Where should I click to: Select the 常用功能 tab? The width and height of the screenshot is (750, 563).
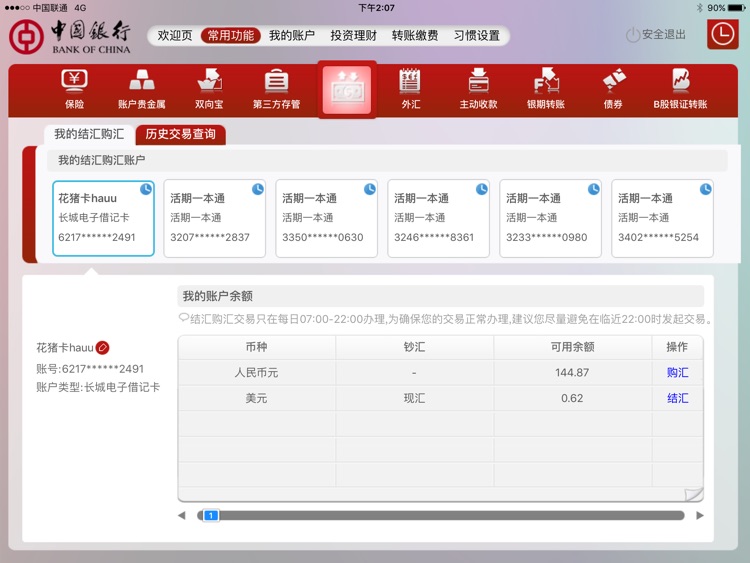pos(231,35)
